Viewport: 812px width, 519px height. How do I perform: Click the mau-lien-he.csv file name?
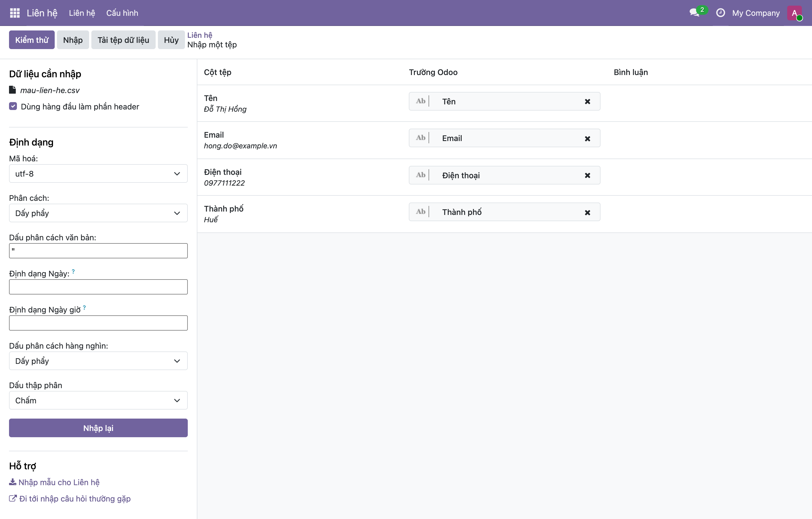coord(50,90)
